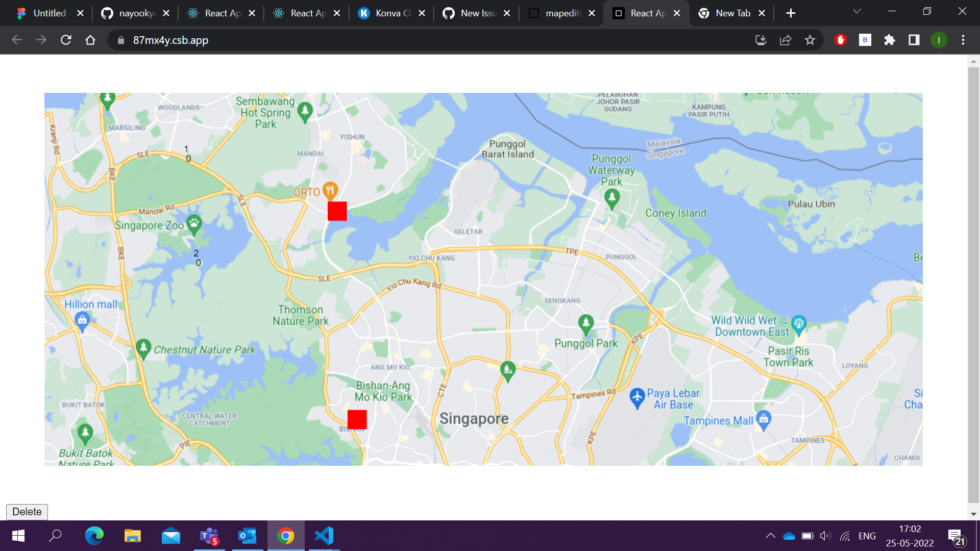
Task: Open a new tab with plus button
Action: click(791, 13)
